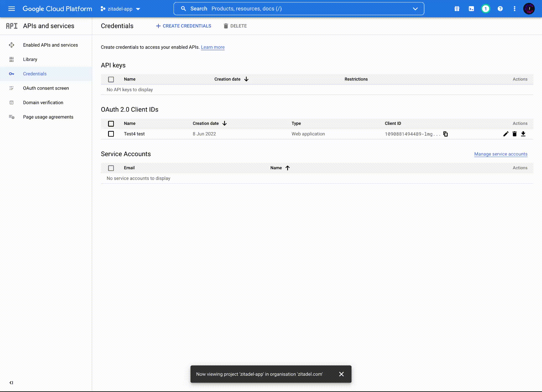Open the notifications badge

pyautogui.click(x=485, y=9)
